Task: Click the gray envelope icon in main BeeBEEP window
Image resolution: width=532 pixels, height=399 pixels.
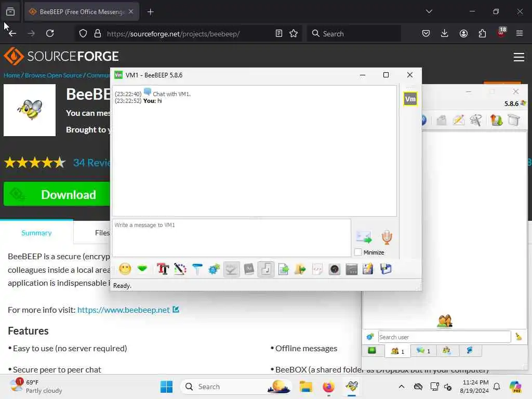Action: click(441, 120)
